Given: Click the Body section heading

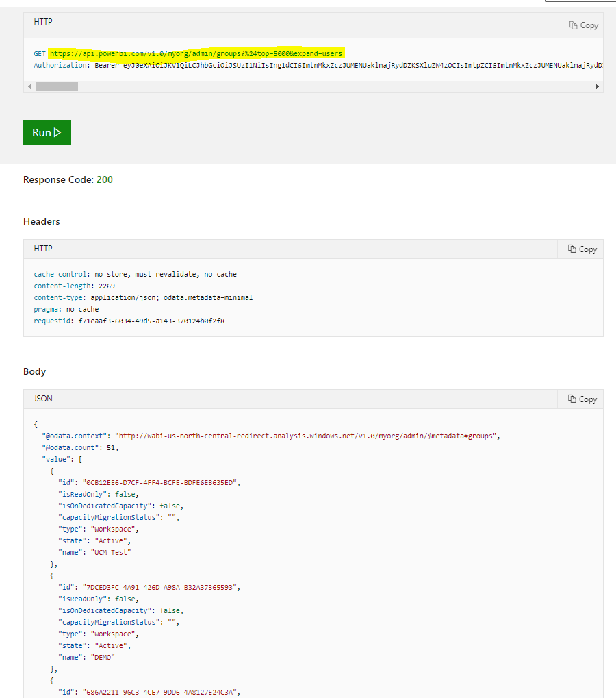Looking at the screenshot, I should 35,372.
